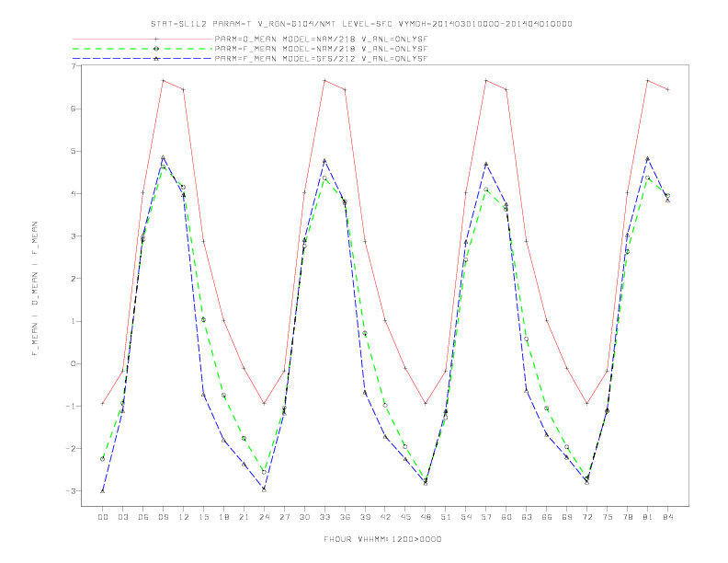
Task: Click the x-axis tick label 69
Action: pos(567,517)
